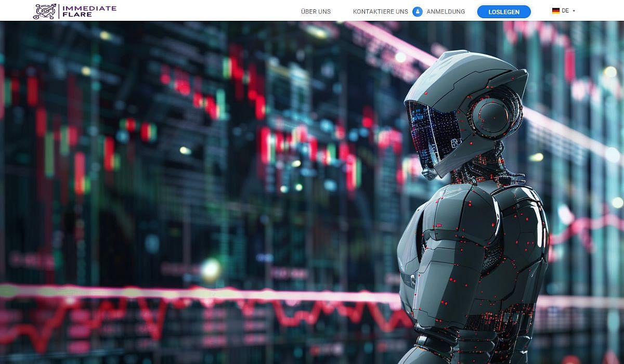Click the IMMEDIATE FLARE brand name text

pos(88,11)
